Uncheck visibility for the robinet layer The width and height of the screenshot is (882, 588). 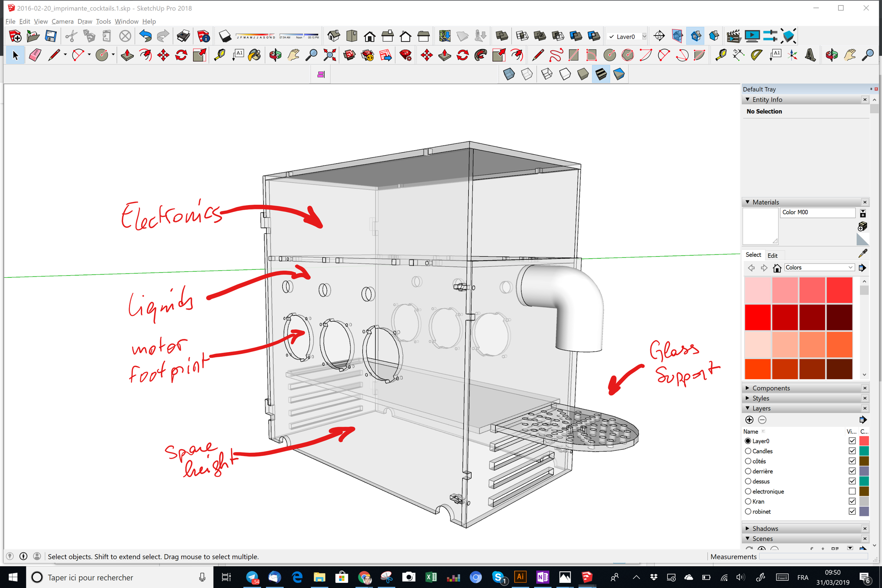click(851, 511)
